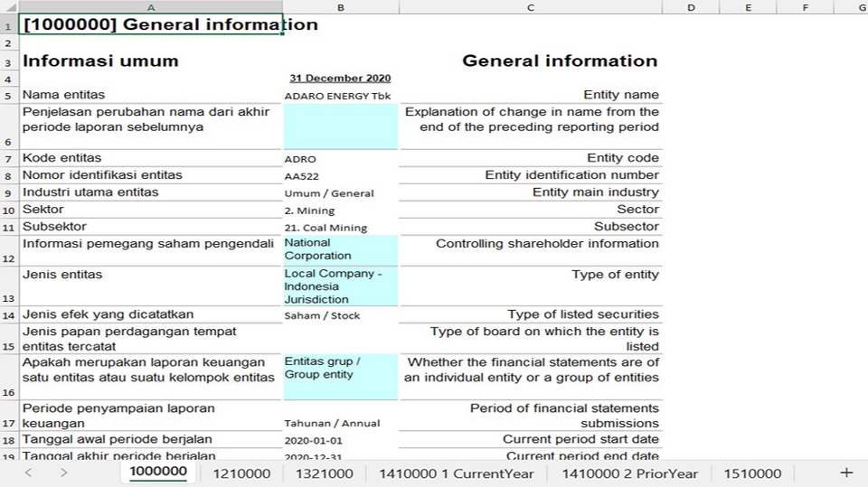868x487 pixels.
Task: Click 'Period of financial statements submissions' cell
Action: point(531,416)
